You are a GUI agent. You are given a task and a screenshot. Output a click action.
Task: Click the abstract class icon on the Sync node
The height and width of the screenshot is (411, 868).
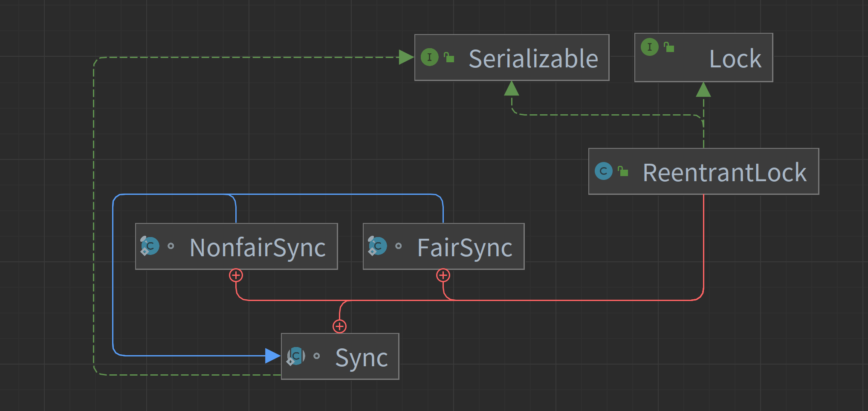[296, 356]
